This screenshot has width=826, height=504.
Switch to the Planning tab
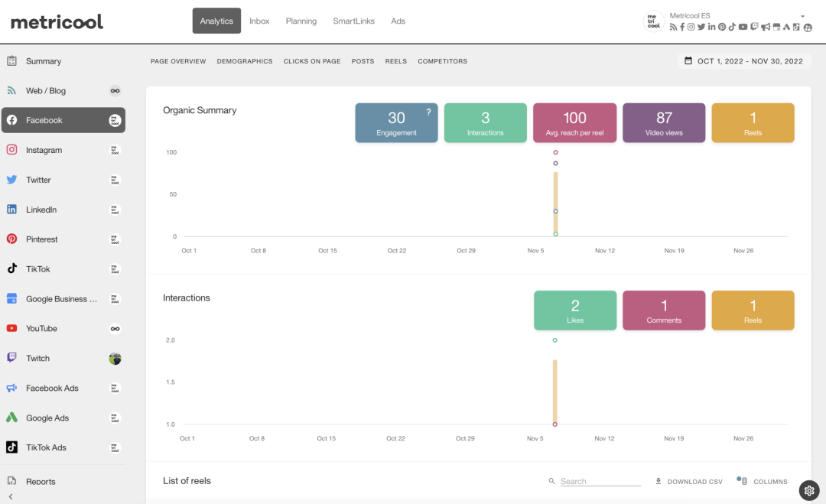[x=301, y=21]
